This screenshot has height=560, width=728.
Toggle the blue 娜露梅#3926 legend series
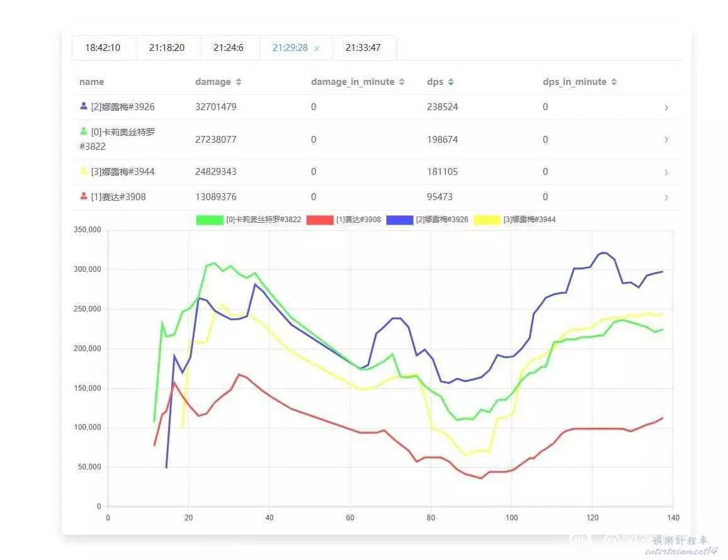click(x=399, y=220)
